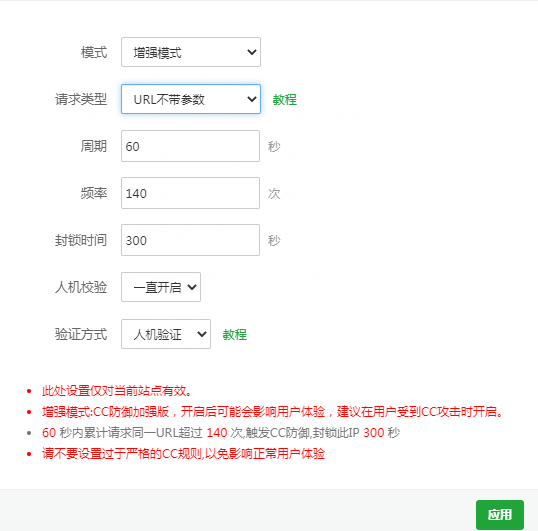Click the 封锁时间 field label

(x=81, y=240)
